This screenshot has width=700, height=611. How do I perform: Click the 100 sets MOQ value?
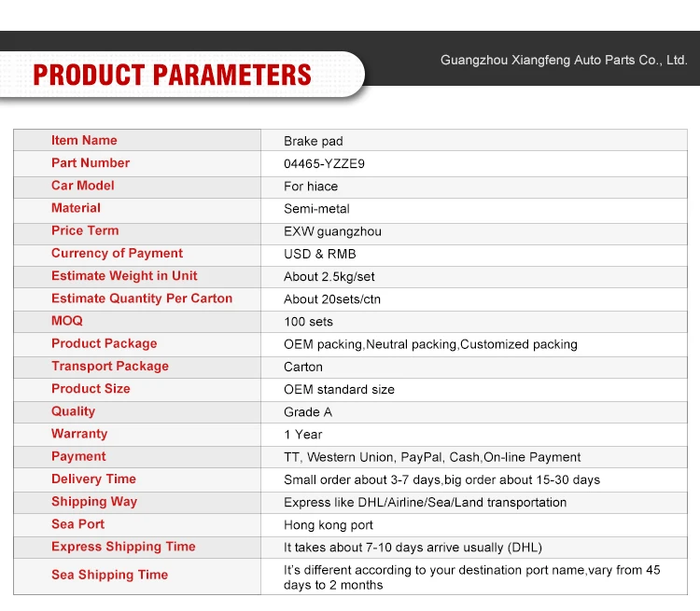[309, 322]
